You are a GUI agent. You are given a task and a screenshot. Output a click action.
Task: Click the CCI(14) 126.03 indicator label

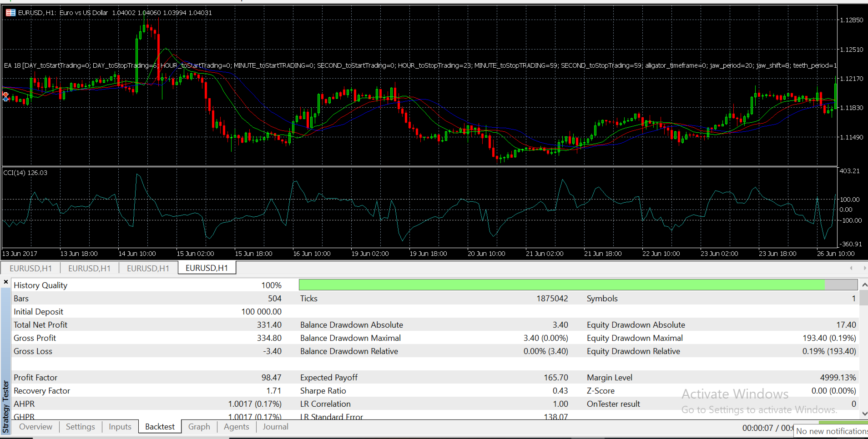25,173
